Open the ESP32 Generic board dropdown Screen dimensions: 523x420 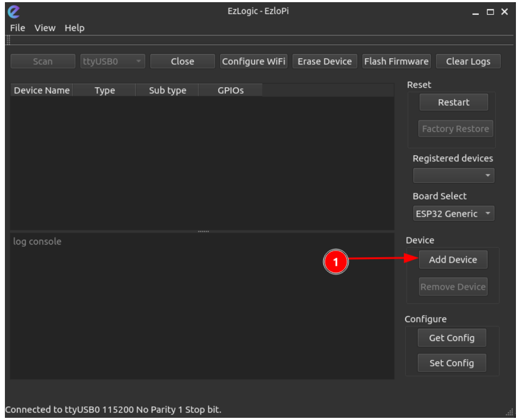coord(454,214)
